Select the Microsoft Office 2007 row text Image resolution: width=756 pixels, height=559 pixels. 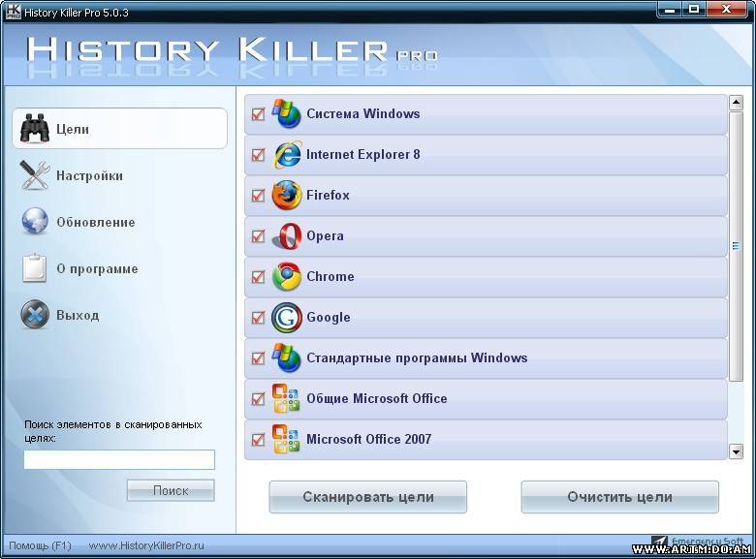(369, 439)
